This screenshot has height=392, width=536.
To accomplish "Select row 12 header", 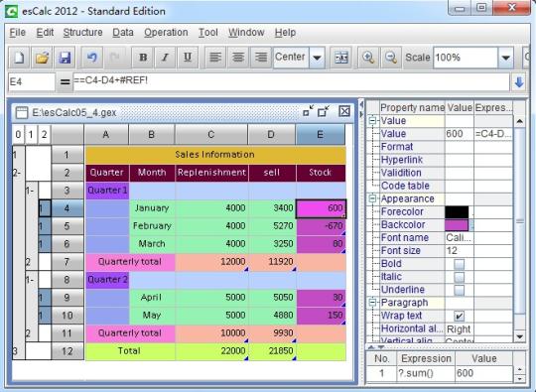I will (67, 351).
